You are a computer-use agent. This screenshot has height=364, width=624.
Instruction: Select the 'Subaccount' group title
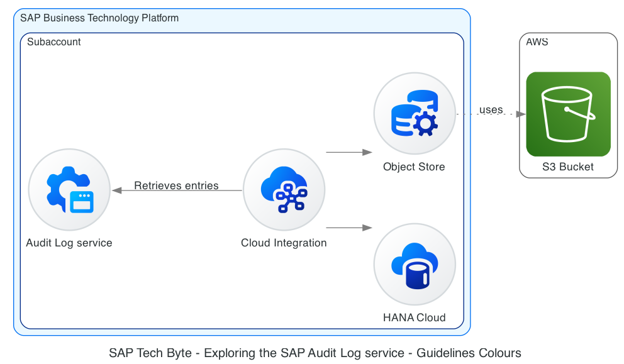tap(53, 42)
